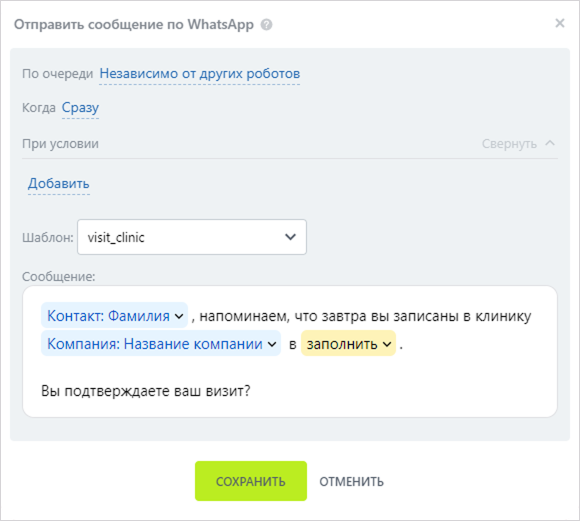Click the 'Сохранить' button

coord(251,481)
